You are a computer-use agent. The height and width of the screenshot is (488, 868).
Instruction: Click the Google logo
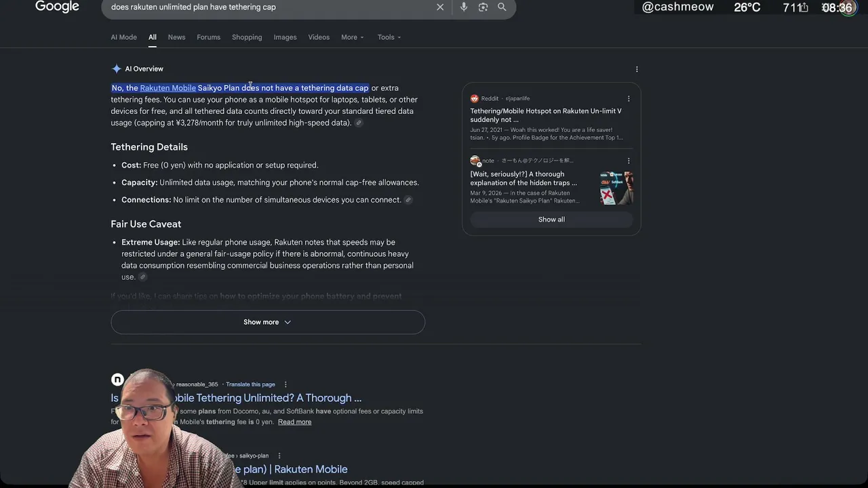click(57, 7)
